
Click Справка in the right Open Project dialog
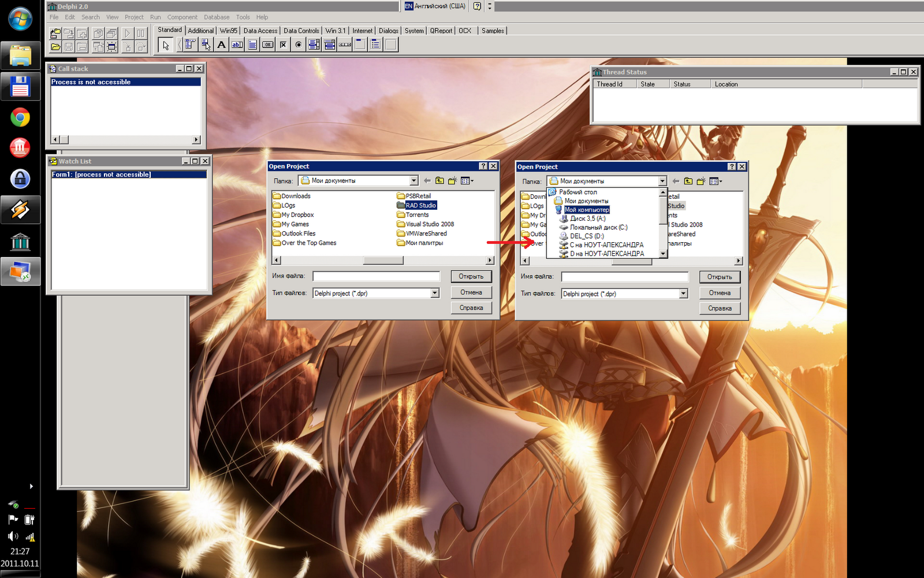(720, 308)
